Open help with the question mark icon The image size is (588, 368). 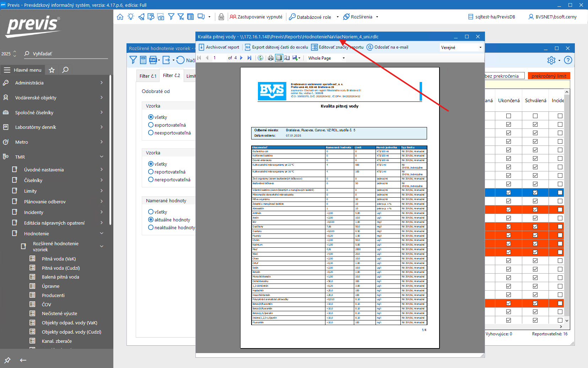[568, 60]
